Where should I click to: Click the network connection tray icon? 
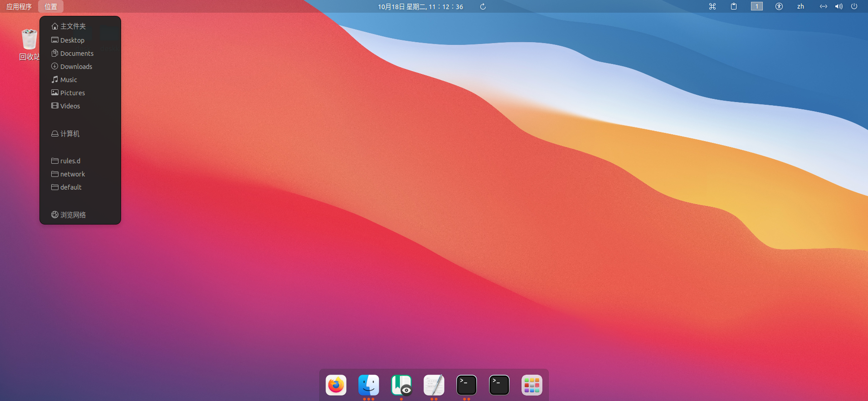coord(824,7)
